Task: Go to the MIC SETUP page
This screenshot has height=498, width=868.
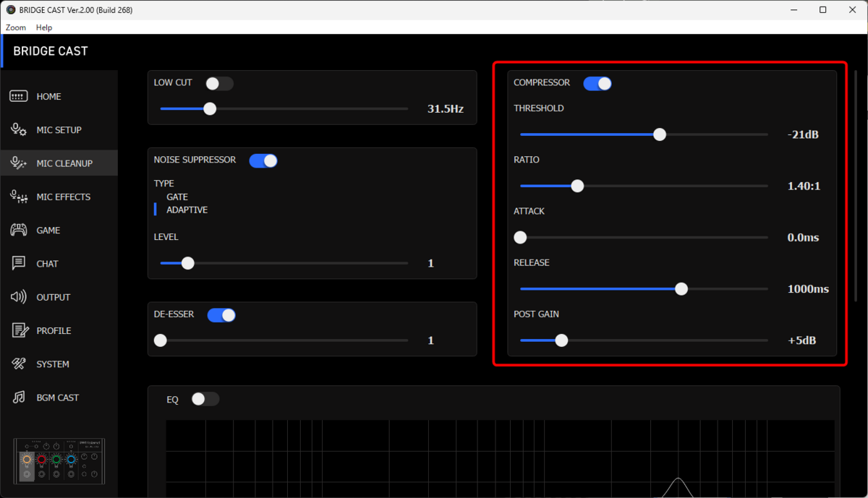Action: pyautogui.click(x=59, y=130)
